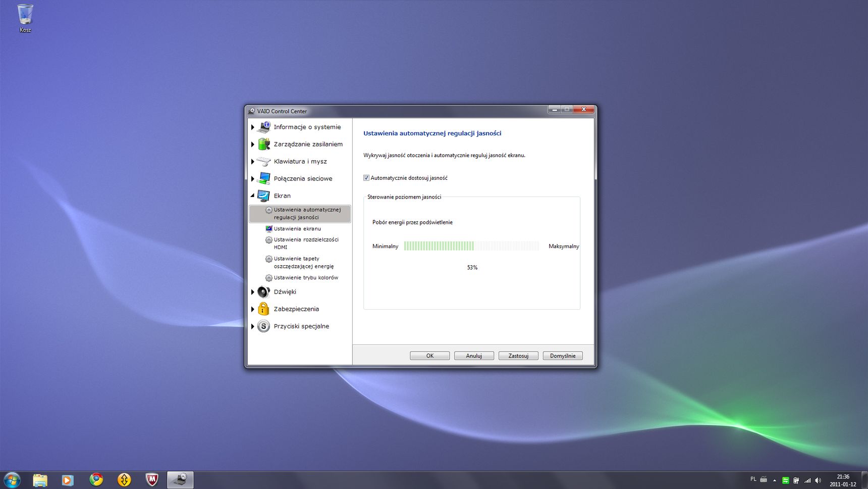Select Ustawienie trybu kolorów item
Screen dimensions: 868x489
[306, 278]
